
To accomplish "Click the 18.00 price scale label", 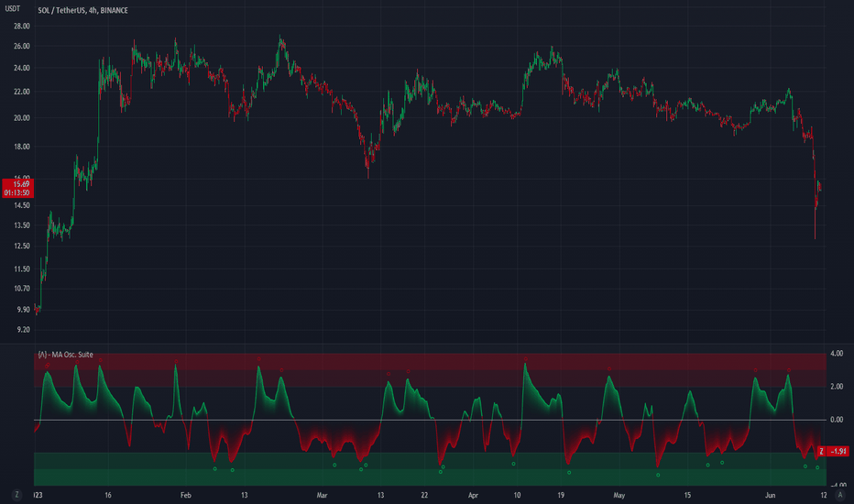I will (x=22, y=147).
